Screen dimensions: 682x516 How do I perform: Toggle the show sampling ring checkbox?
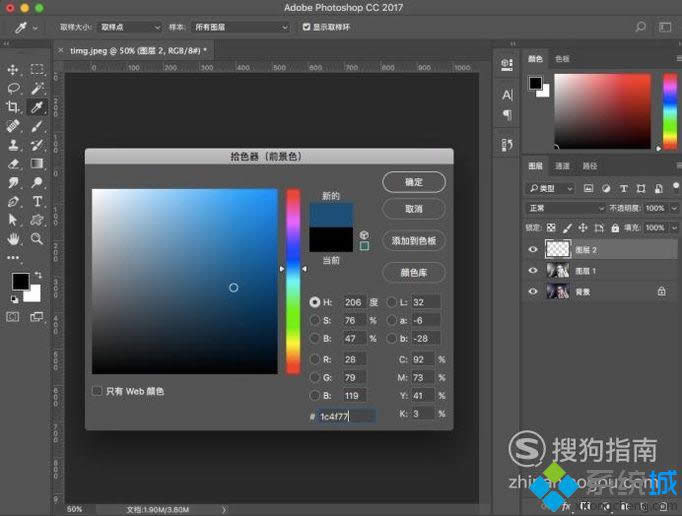pyautogui.click(x=306, y=27)
